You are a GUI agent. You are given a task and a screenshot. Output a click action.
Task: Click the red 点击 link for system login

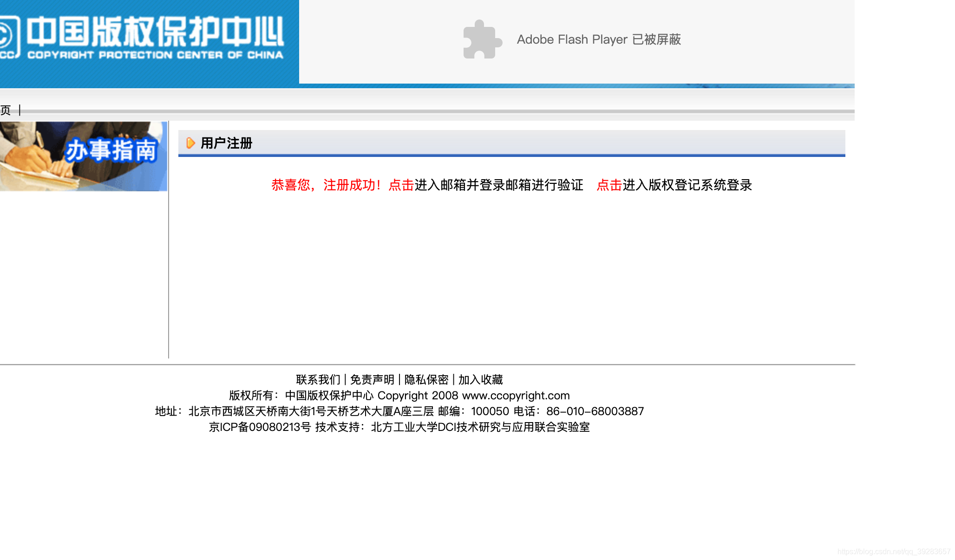coord(609,185)
